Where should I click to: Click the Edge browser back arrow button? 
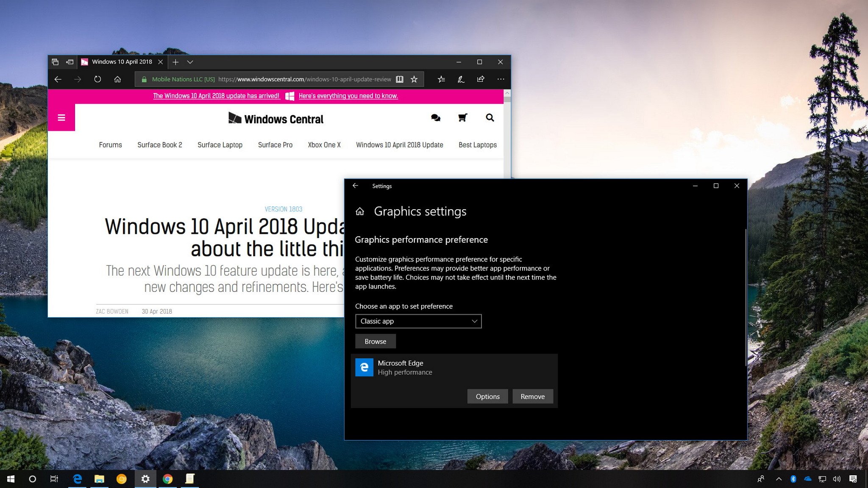pyautogui.click(x=58, y=79)
